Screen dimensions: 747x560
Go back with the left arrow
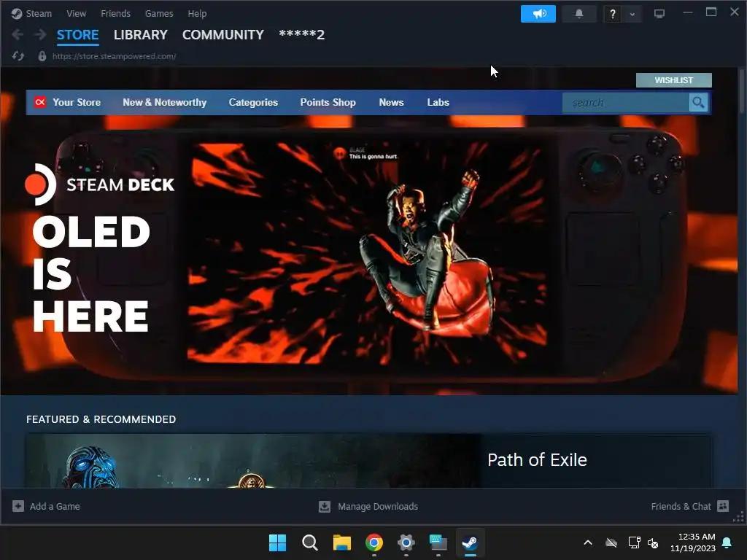point(18,34)
